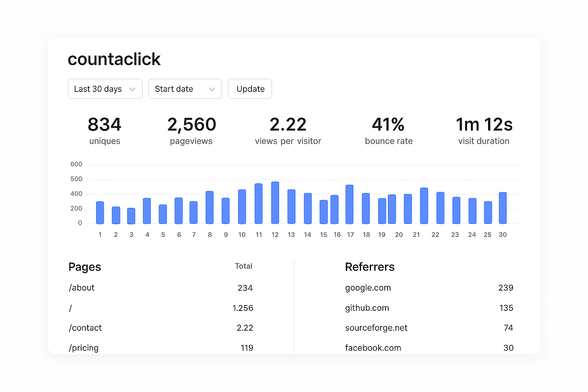The image size is (588, 392).
Task: Click the countaclick title
Action: 114,59
